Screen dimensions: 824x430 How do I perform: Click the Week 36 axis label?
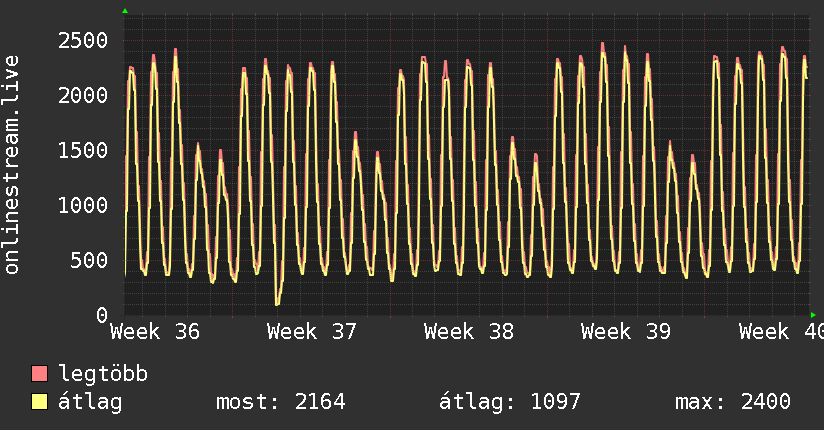click(x=155, y=332)
